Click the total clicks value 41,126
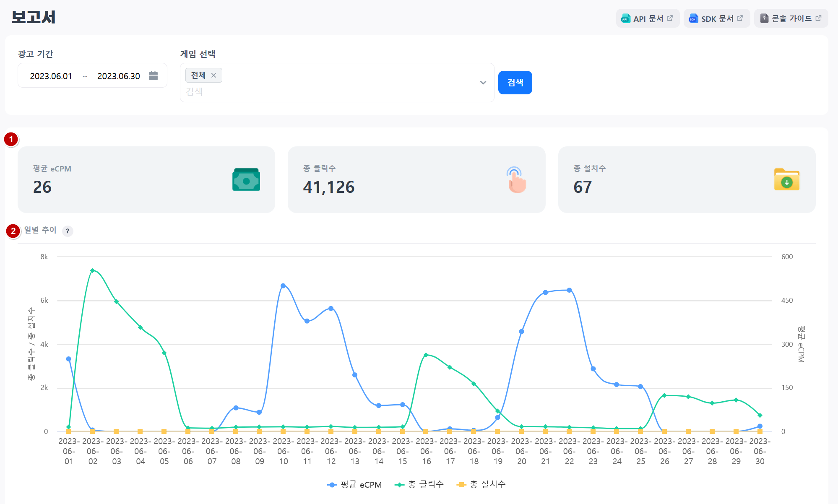Image resolution: width=838 pixels, height=504 pixels. pyautogui.click(x=329, y=187)
